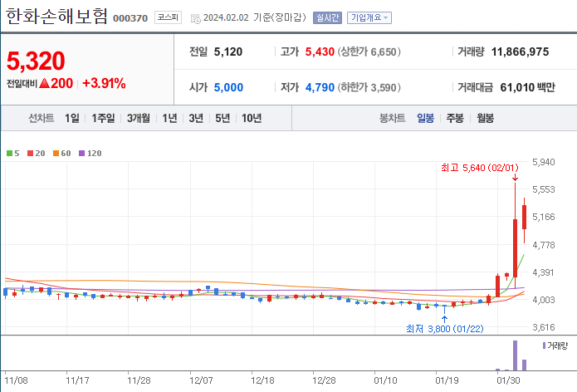Click the red 20-day moving average swatch
Image resolution: width=577 pixels, height=392 pixels.
coord(30,153)
